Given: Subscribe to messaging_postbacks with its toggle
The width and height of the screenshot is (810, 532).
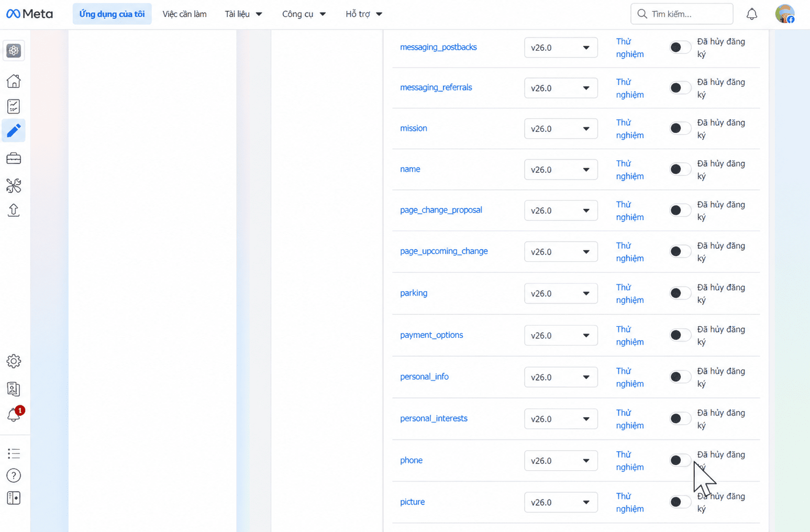Looking at the screenshot, I should 680,48.
